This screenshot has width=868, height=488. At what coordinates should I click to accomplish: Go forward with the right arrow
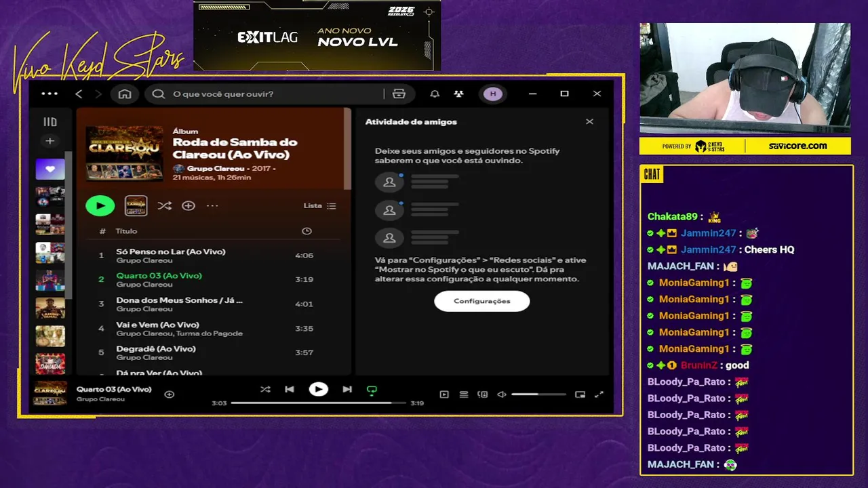99,94
